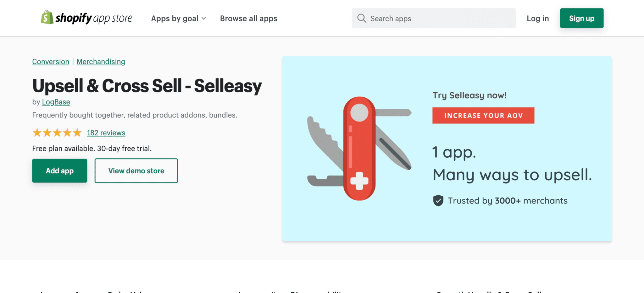Click the magnifying glass search icon
The width and height of the screenshot is (644, 293).
coord(362,18)
